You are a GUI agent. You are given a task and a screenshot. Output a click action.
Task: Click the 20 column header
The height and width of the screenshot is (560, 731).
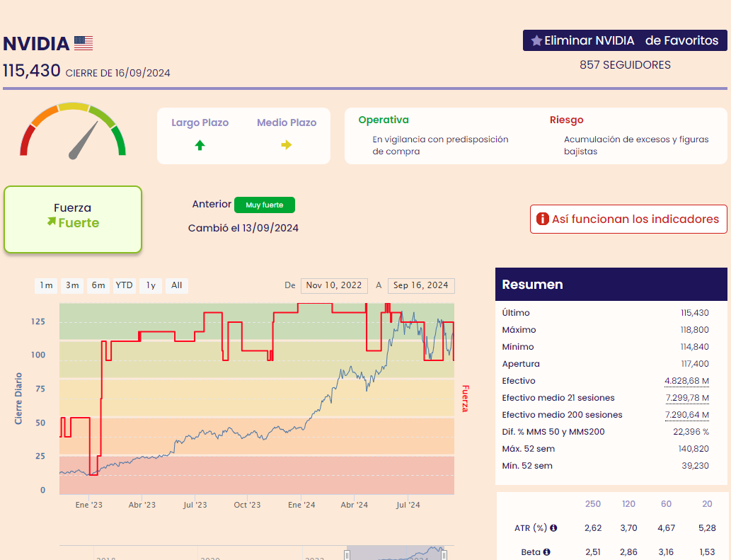click(x=707, y=504)
